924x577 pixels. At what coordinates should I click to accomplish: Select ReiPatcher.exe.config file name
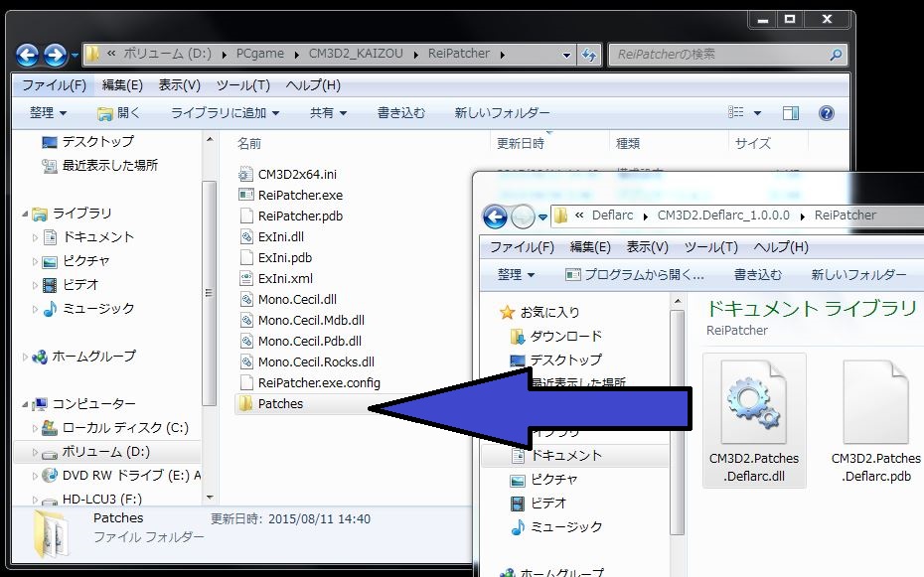pos(319,382)
